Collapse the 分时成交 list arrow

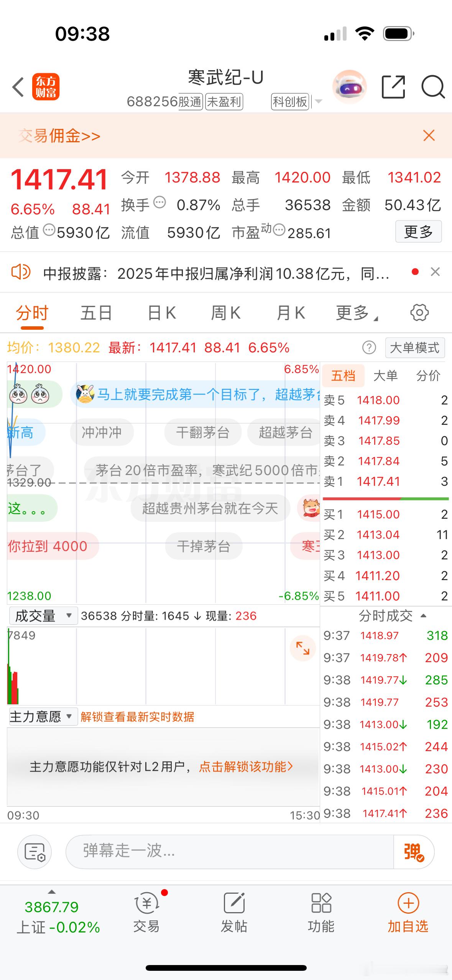[x=424, y=616]
